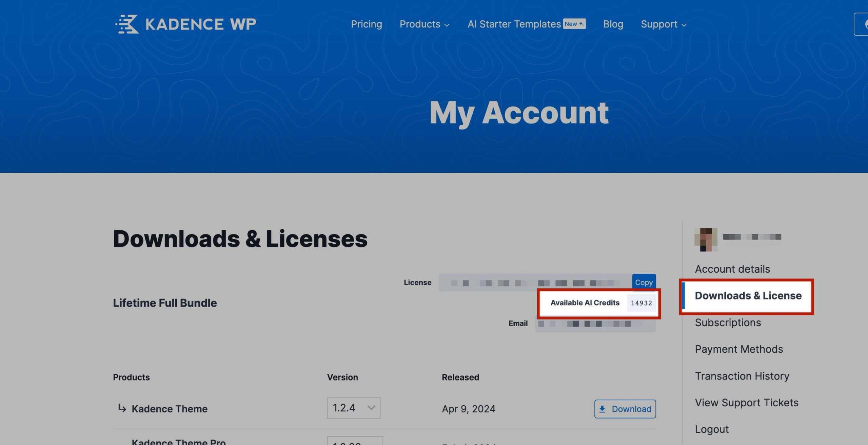The image size is (868, 445).
Task: Select the Transaction History option
Action: pos(742,376)
